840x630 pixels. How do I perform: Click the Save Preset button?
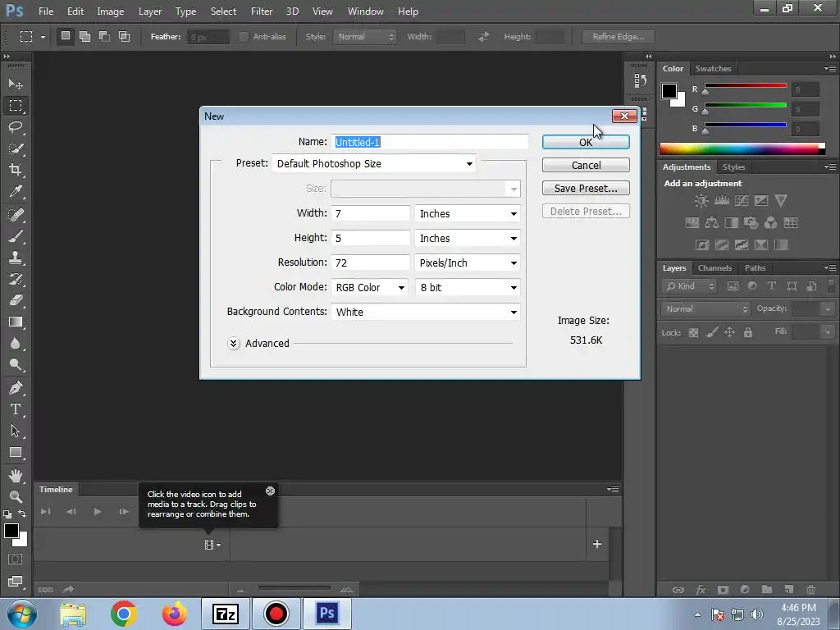coord(586,188)
